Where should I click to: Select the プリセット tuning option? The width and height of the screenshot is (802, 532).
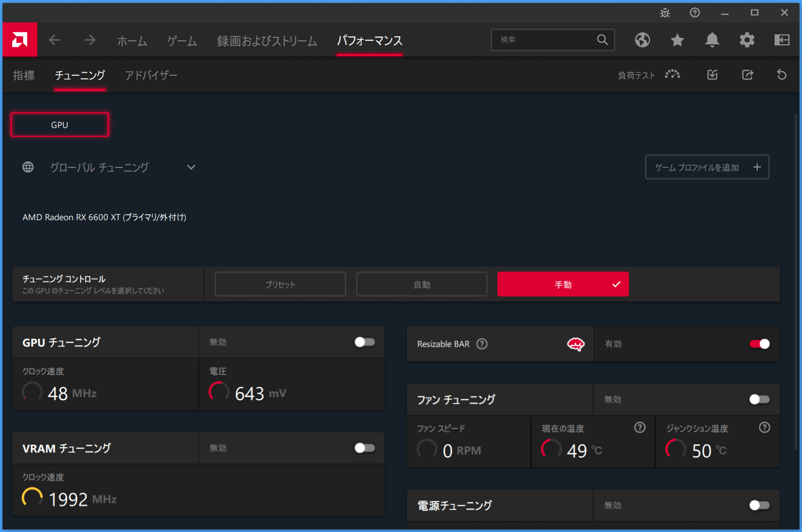280,284
